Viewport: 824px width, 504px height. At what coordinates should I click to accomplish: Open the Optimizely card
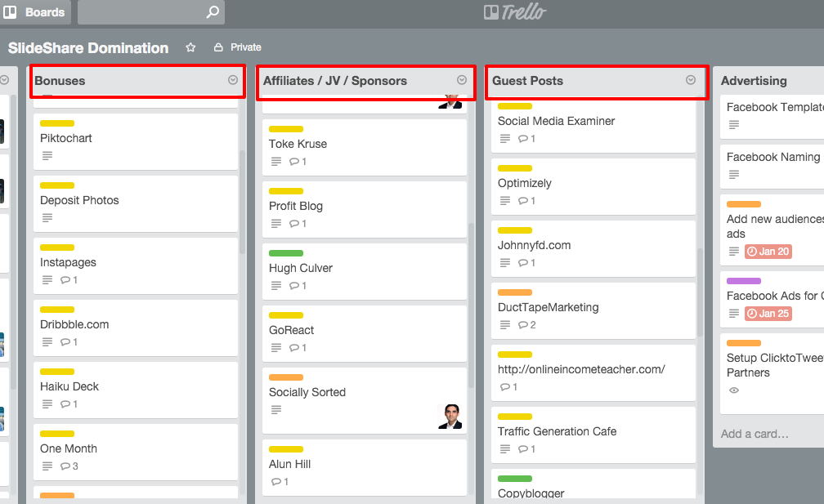pyautogui.click(x=593, y=187)
